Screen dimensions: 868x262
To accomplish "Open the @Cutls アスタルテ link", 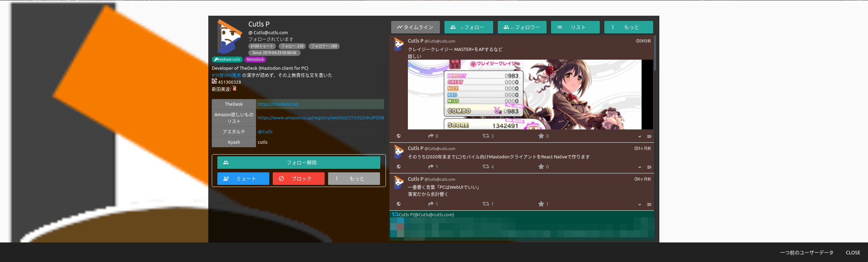I will pos(265,132).
